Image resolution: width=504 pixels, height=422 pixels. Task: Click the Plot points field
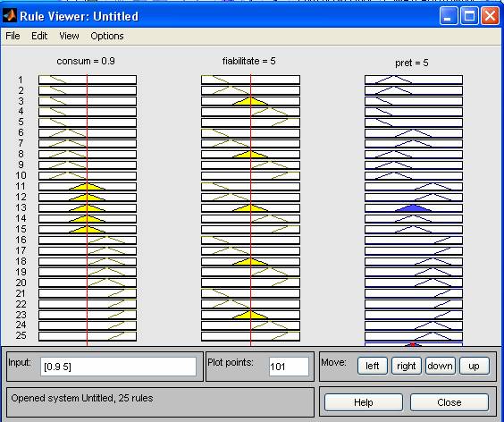point(289,367)
